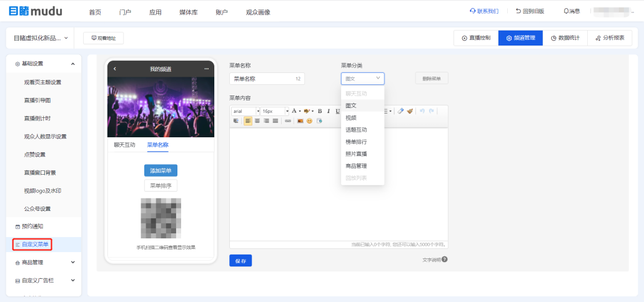644x302 pixels.
Task: Toggle italic formatting in the editor
Action: 329,111
